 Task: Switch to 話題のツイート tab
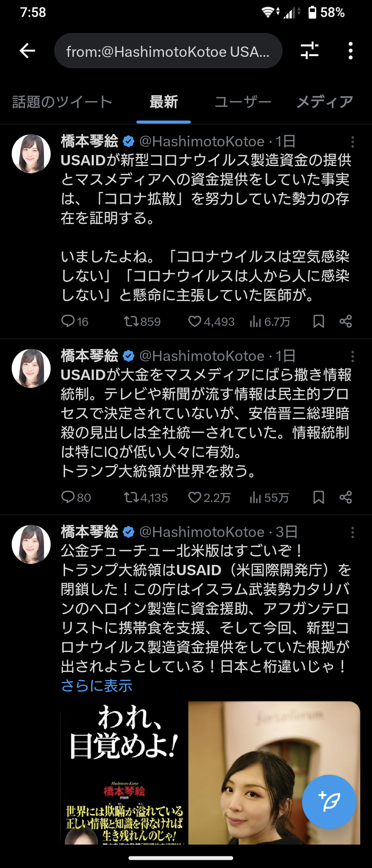tap(62, 102)
